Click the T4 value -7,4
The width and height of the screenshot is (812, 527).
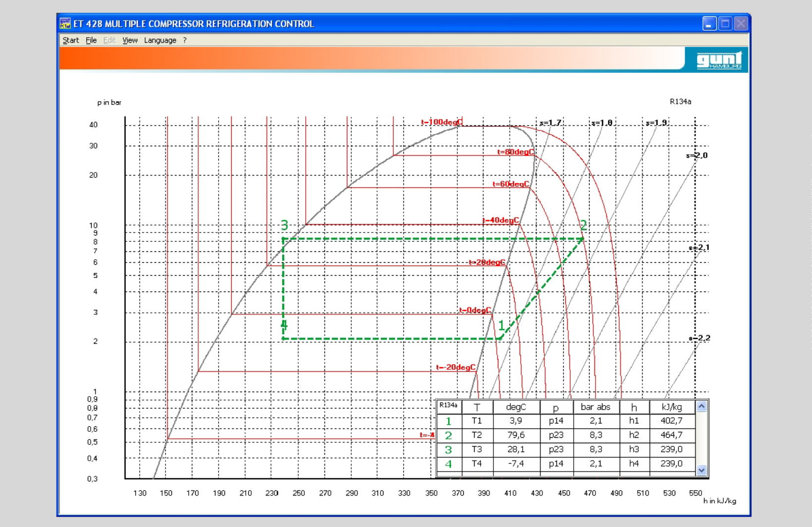coord(516,464)
